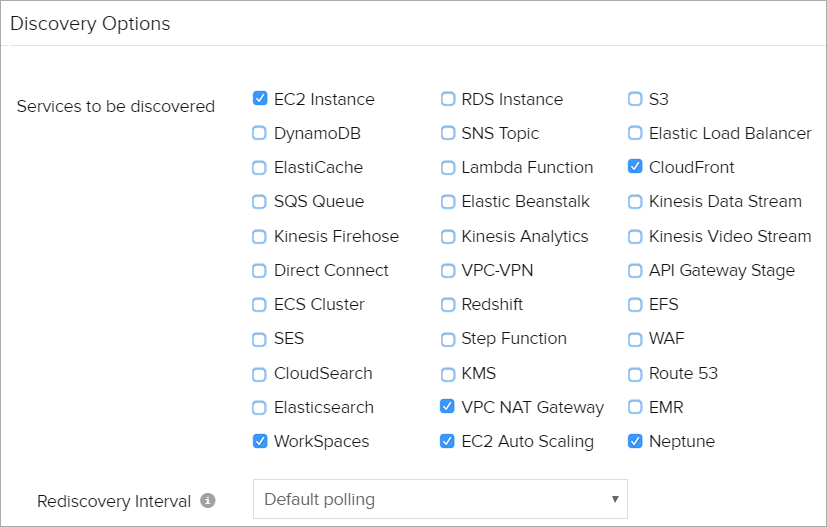Check the API Gateway Stage option
The height and width of the screenshot is (527, 827).
635,270
